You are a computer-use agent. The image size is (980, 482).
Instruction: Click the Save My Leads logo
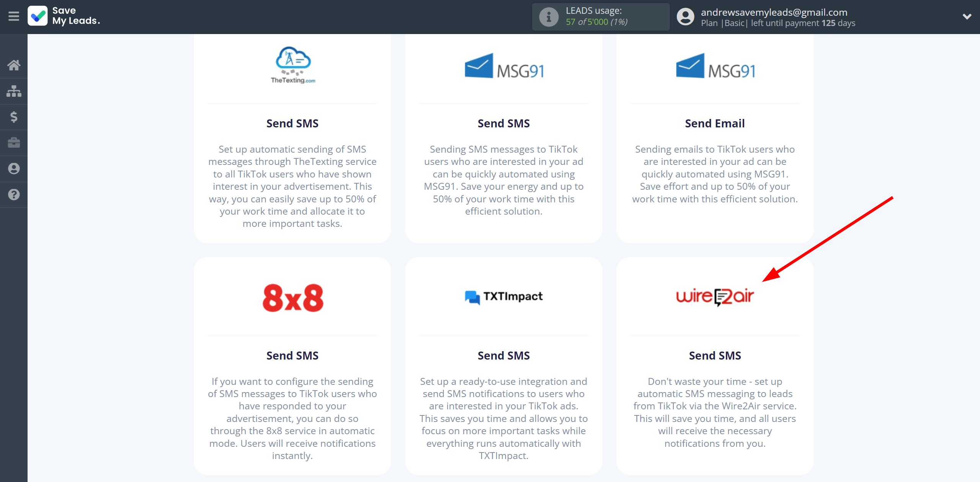(64, 16)
